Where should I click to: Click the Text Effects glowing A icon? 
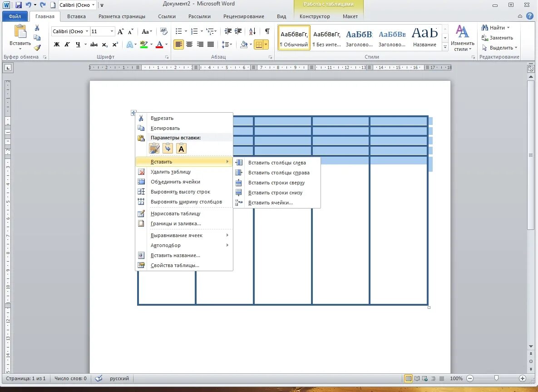[x=130, y=45]
